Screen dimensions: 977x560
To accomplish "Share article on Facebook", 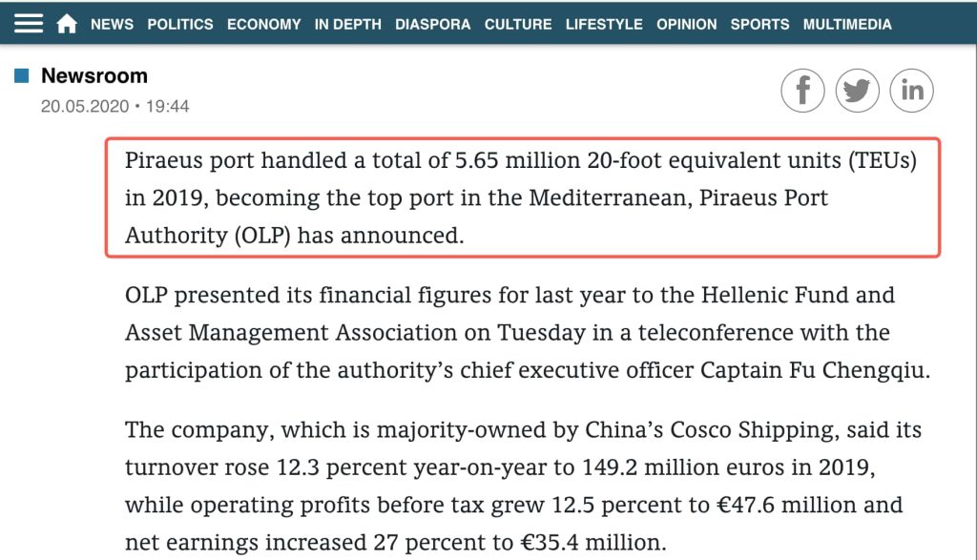I will click(x=802, y=91).
